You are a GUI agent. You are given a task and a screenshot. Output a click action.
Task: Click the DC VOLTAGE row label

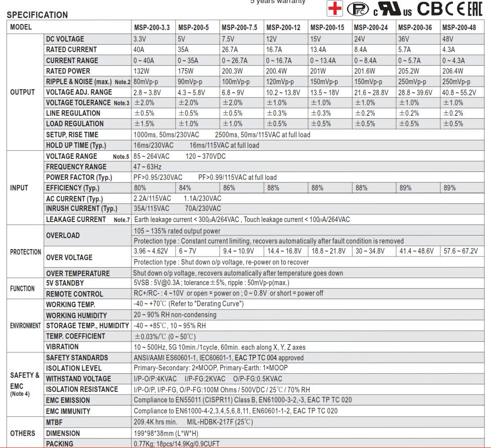tap(65, 39)
